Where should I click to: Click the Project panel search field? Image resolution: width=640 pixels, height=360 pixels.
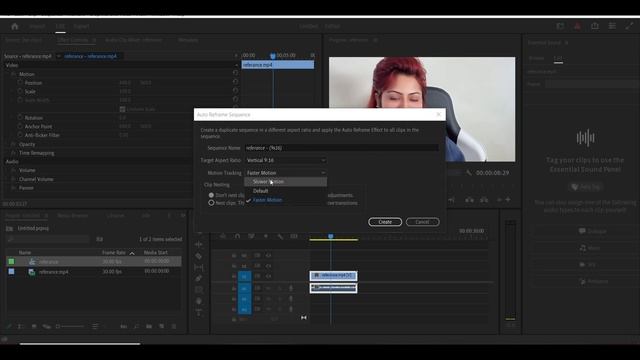click(49, 239)
